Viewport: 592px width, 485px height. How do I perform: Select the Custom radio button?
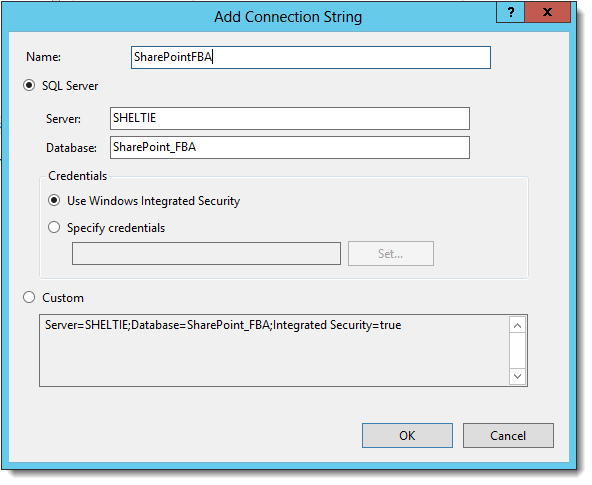(29, 297)
